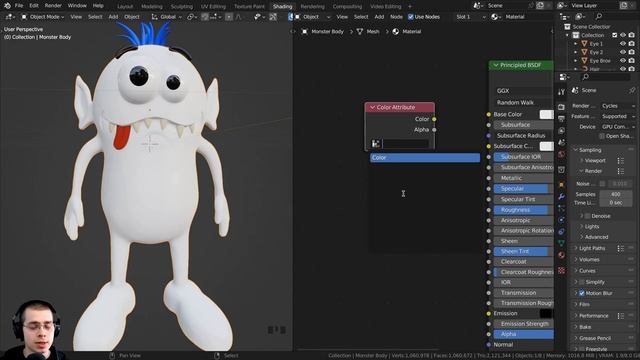Toggle the Use Nodes checkbox
640x360 pixels.
tap(411, 17)
